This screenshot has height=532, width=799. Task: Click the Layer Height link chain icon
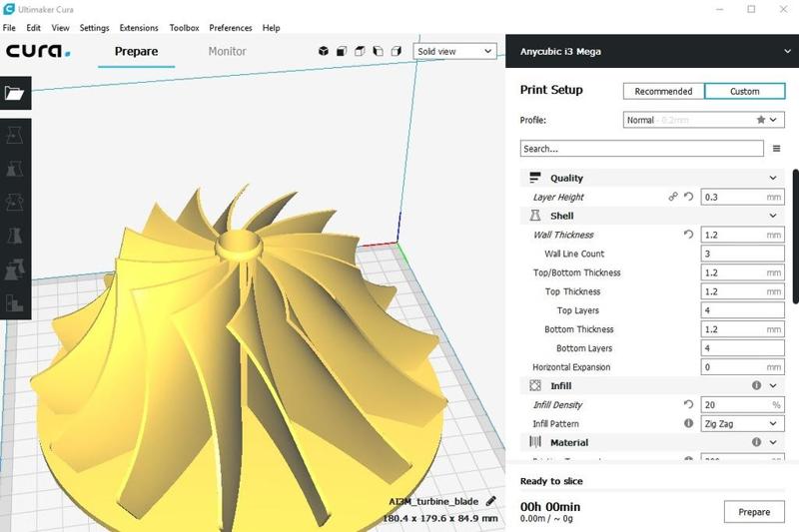[673, 197]
